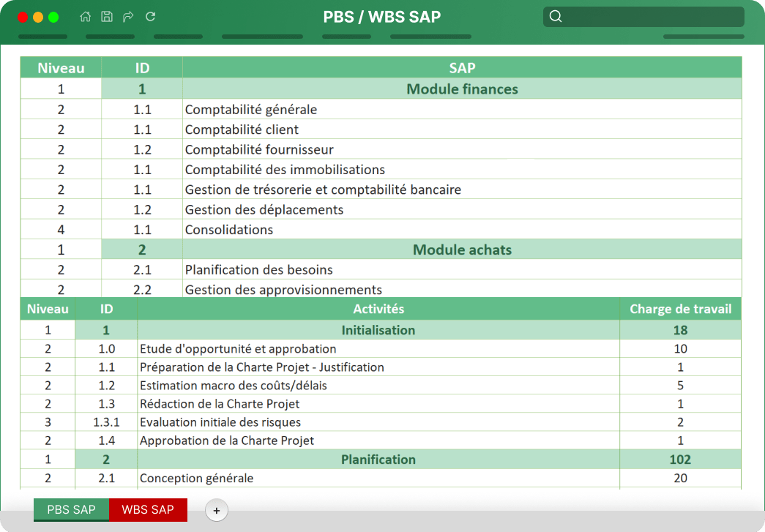Image resolution: width=765 pixels, height=532 pixels.
Task: Select the 'Gestion des déplacements' cell
Action: [462, 209]
